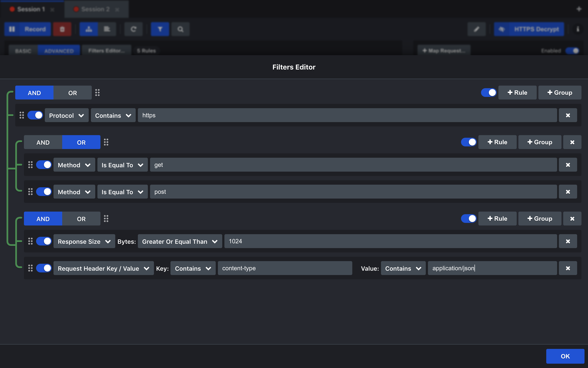Toggle the Enabled switch off
This screenshot has width=588, height=368.
(572, 51)
